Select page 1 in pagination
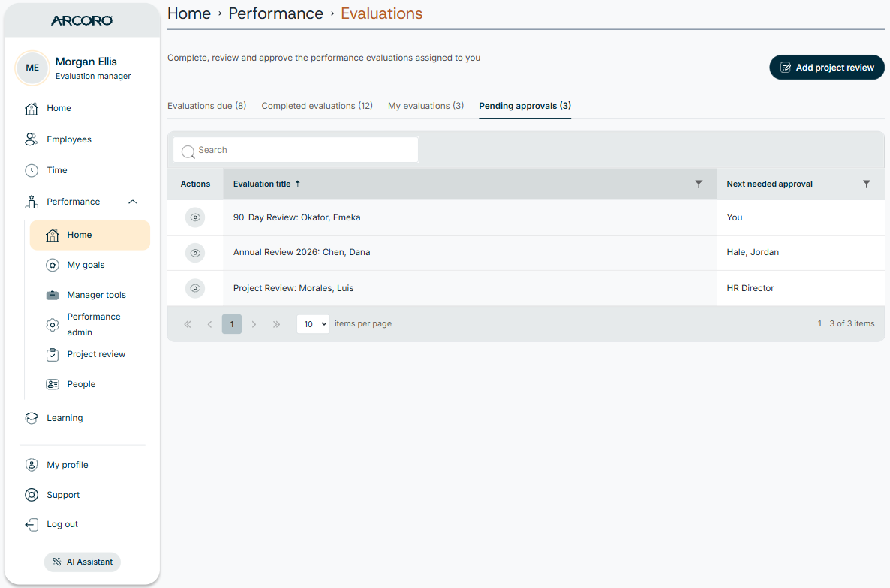The width and height of the screenshot is (890, 588). (x=232, y=324)
